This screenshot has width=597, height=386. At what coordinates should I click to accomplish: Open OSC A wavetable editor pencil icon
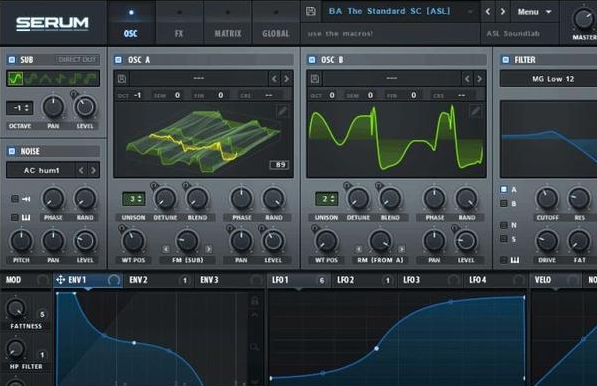283,111
